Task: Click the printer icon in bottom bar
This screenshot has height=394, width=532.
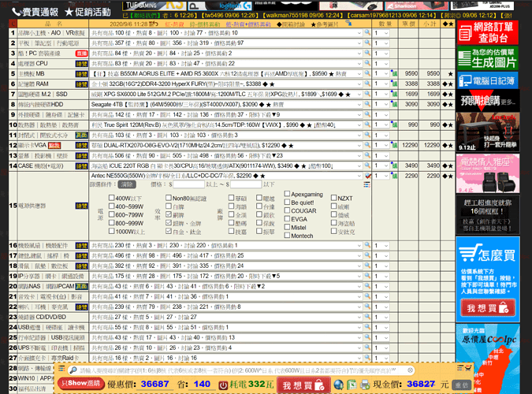Action: 365,385
